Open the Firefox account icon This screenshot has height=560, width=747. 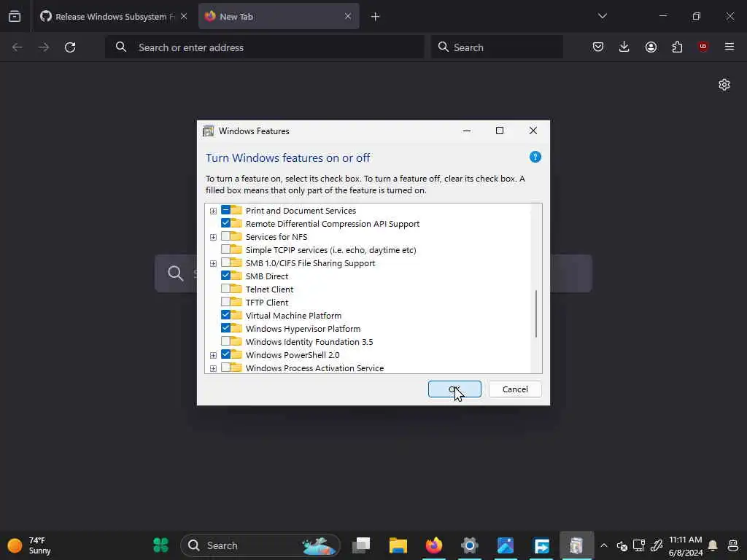(651, 47)
